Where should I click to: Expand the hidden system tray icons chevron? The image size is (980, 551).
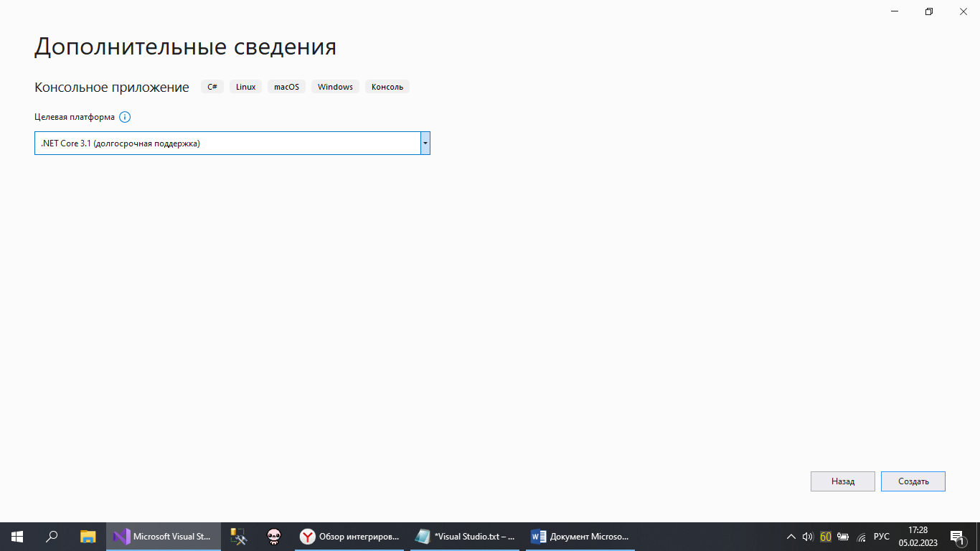pos(791,536)
